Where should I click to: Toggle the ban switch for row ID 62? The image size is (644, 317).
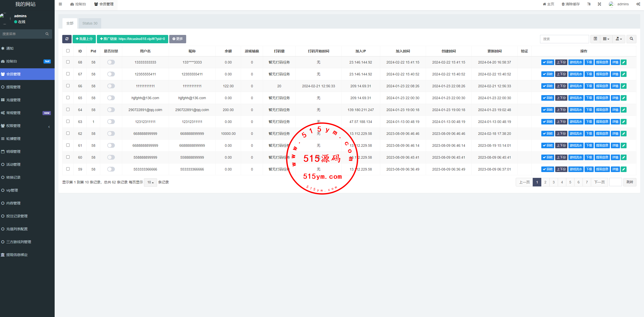111,134
